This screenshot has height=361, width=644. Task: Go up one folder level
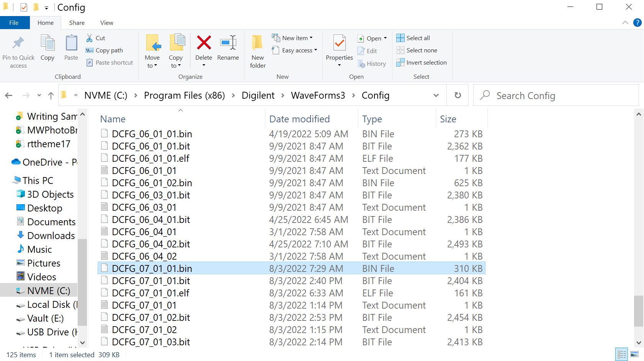click(x=51, y=96)
